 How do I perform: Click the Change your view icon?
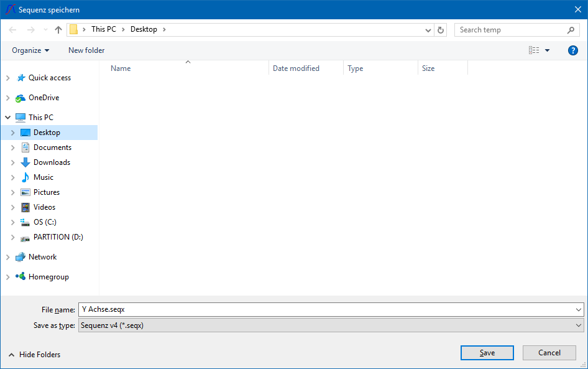pyautogui.click(x=534, y=50)
